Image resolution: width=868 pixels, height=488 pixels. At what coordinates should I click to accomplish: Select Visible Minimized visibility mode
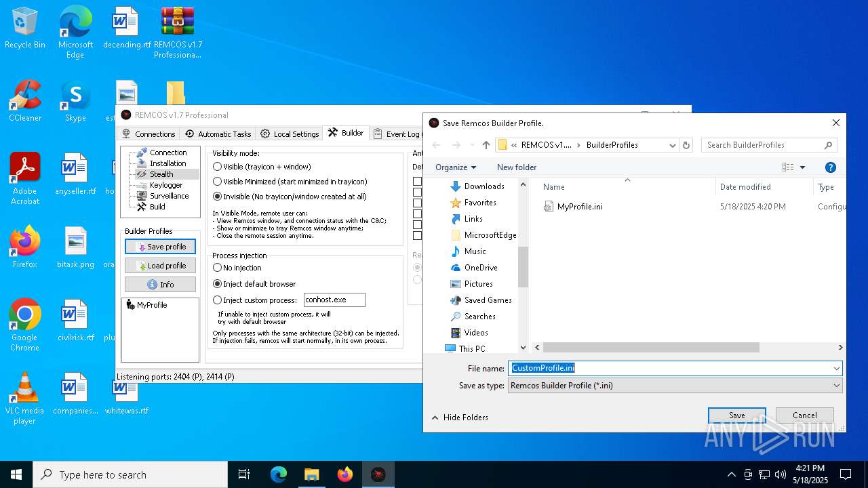[x=290, y=182]
